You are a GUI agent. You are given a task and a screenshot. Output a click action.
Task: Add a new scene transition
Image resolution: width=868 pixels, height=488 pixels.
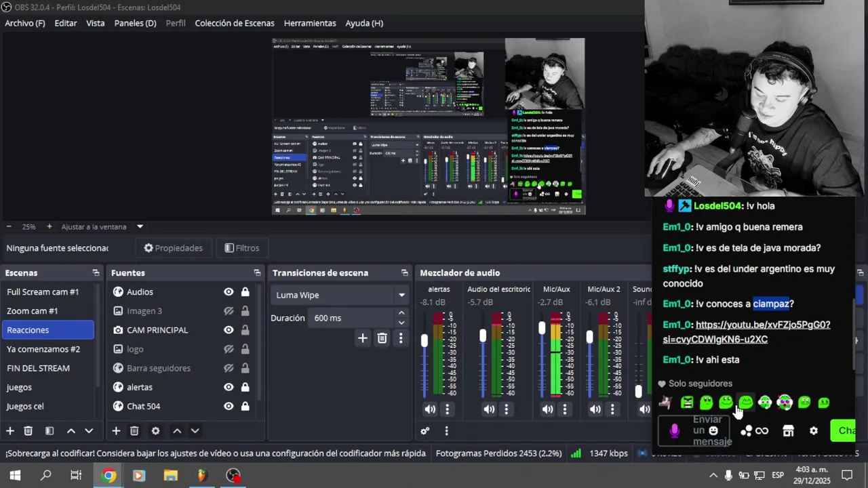pyautogui.click(x=363, y=338)
